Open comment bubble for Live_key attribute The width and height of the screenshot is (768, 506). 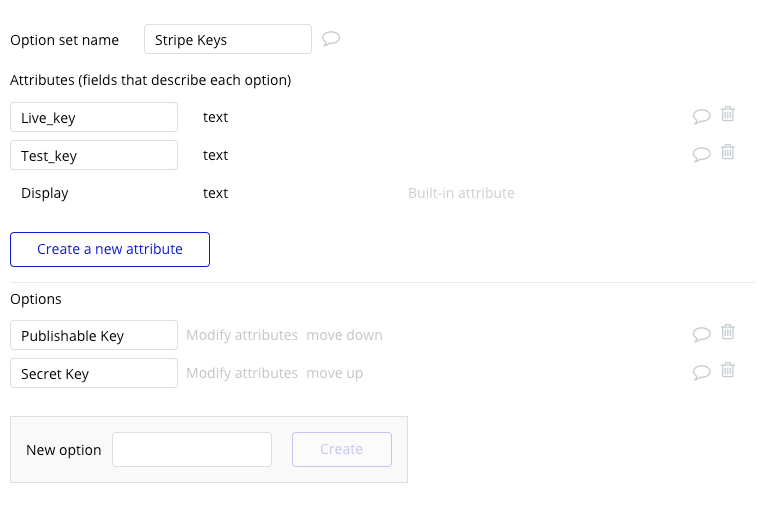click(x=701, y=116)
